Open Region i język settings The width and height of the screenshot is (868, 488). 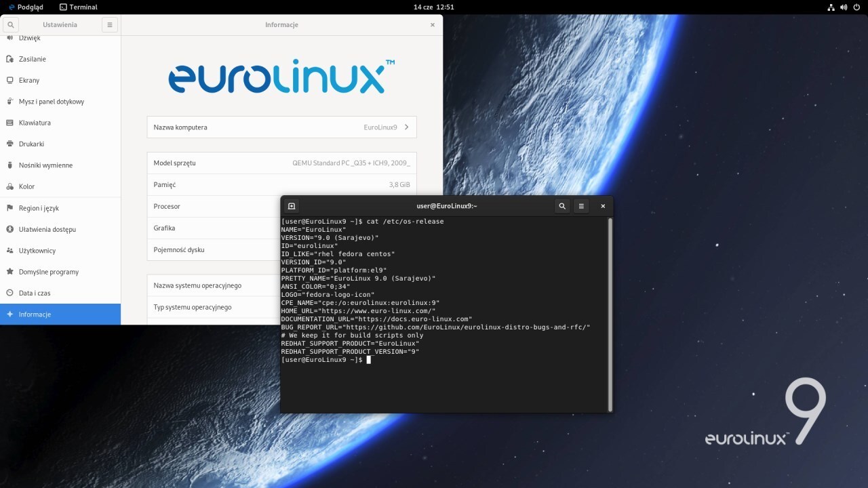click(60, 208)
